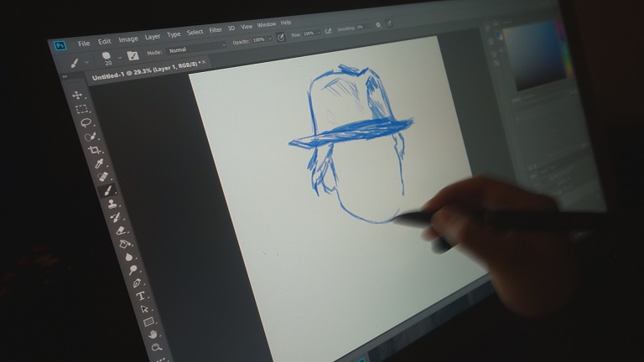Viewport: 644px width, 362px height.
Task: Enable airbrush-style build-up next to Flow
Action: 328,31
